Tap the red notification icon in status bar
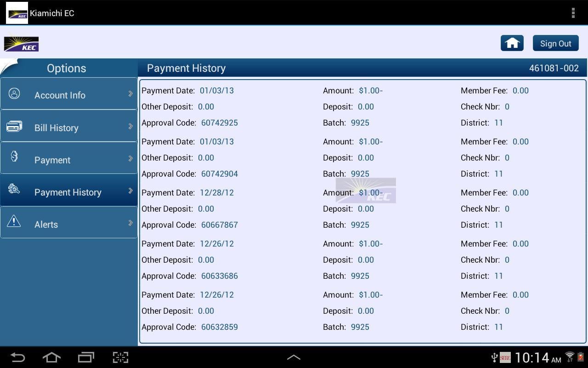 pos(505,357)
